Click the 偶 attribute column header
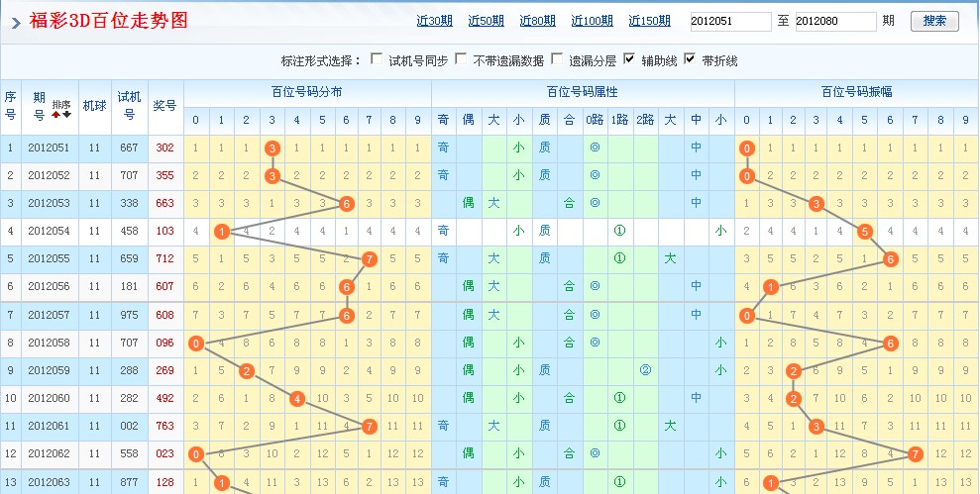Image resolution: width=980 pixels, height=494 pixels. tap(468, 120)
